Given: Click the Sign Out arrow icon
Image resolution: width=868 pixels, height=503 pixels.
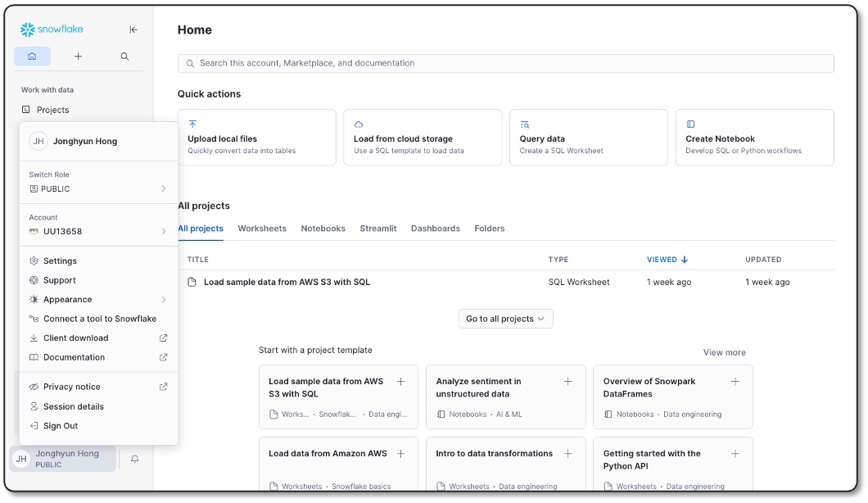Looking at the screenshot, I should point(34,426).
